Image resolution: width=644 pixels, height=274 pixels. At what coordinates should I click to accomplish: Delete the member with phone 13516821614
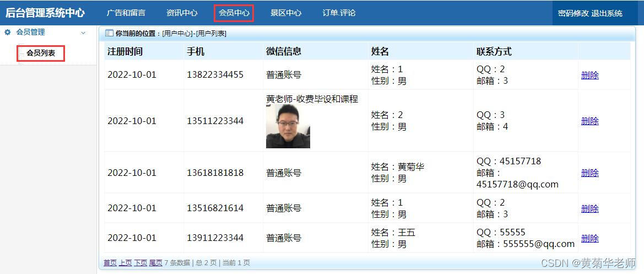click(x=590, y=209)
